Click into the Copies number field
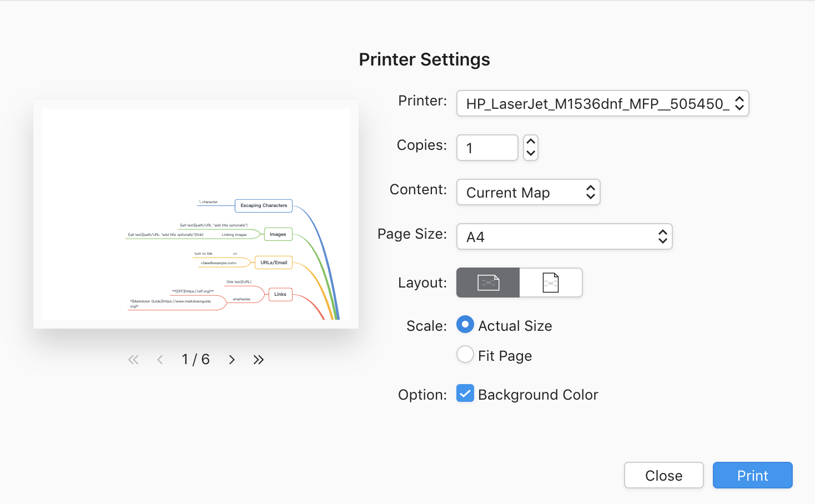 (x=487, y=148)
